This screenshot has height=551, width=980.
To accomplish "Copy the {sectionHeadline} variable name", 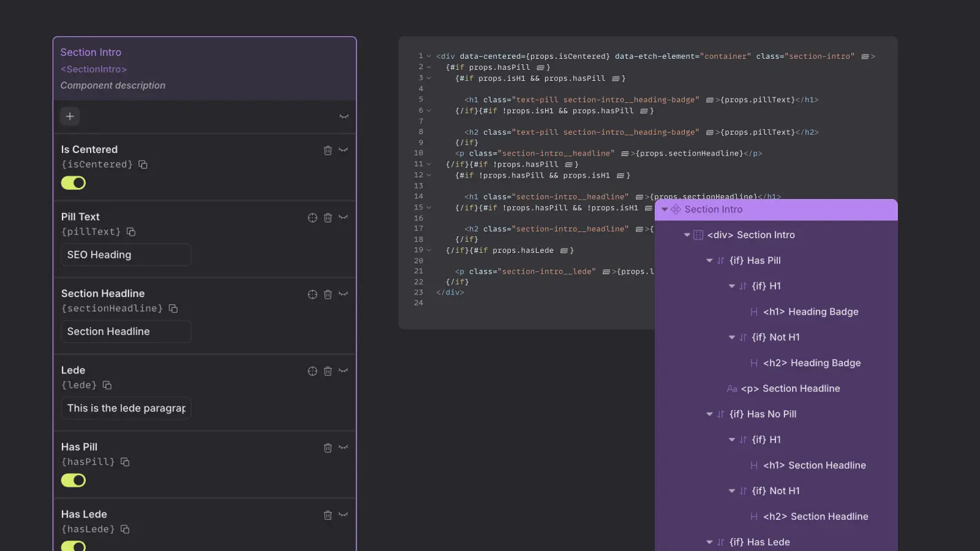I will tap(173, 309).
